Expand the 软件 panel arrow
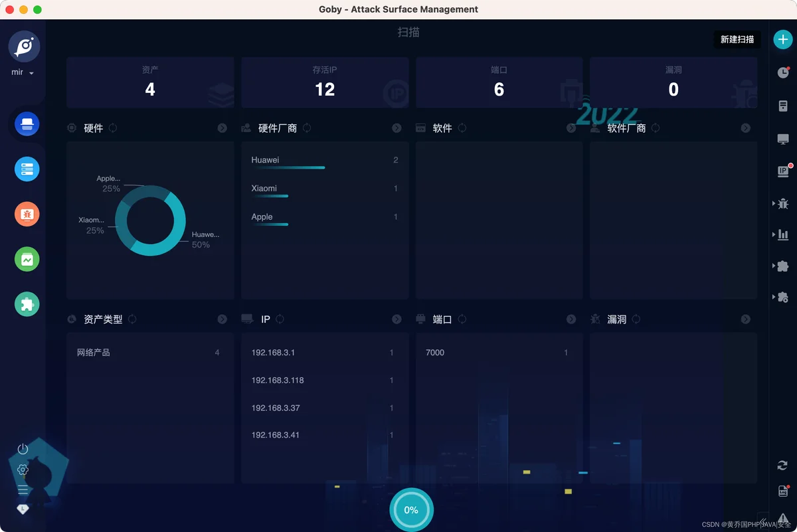The height and width of the screenshot is (532, 797). (x=571, y=128)
